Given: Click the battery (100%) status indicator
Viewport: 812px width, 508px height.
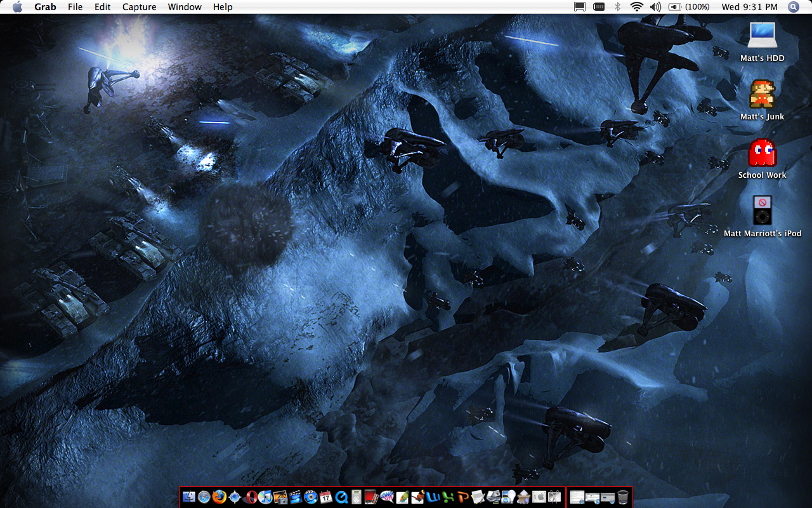Looking at the screenshot, I should (689, 7).
